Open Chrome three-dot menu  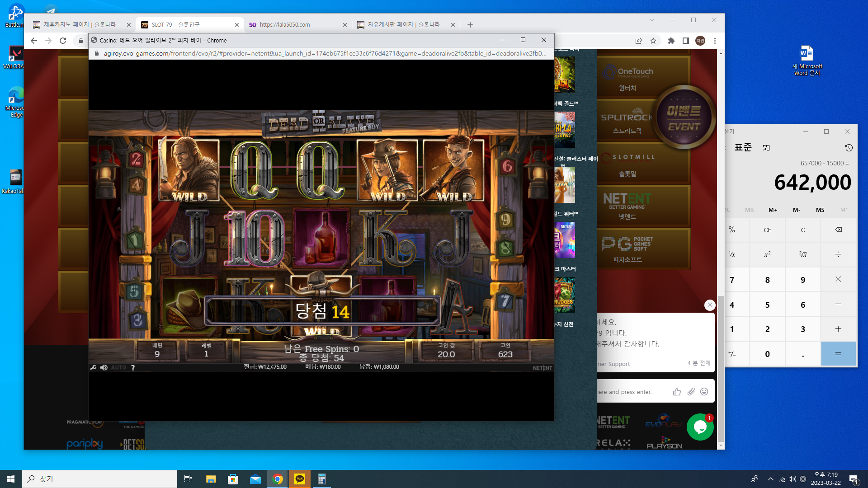(x=715, y=41)
